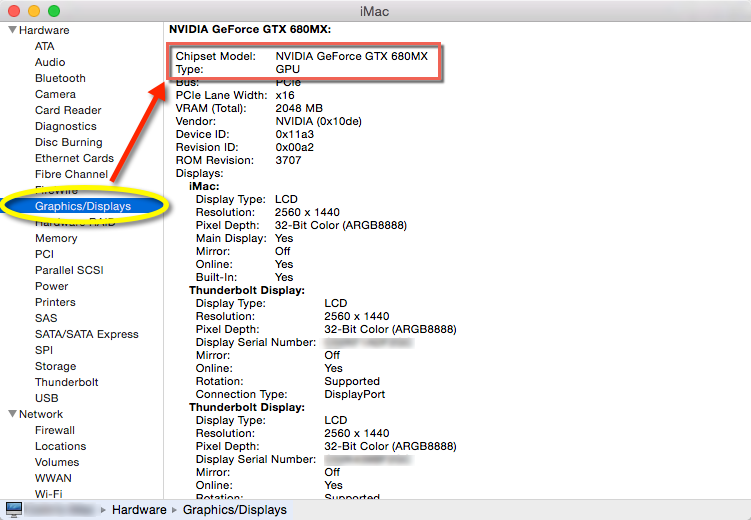This screenshot has height=520, width=751.
Task: Select Audio in the sidebar
Action: click(50, 62)
